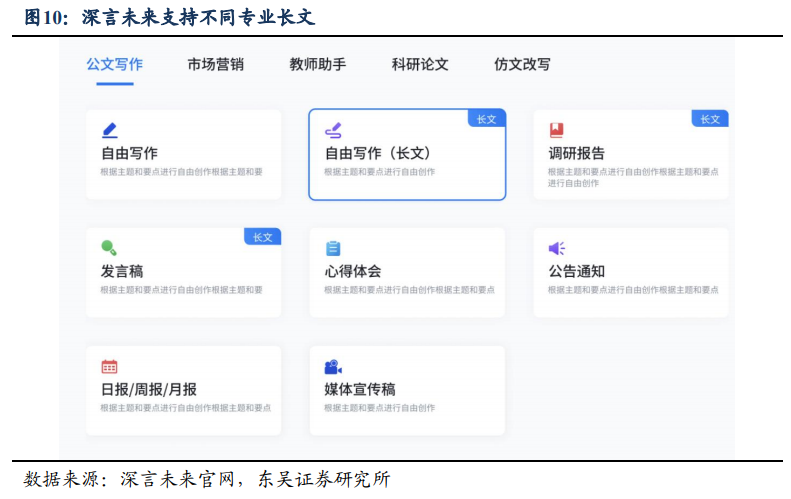
Task: Click the description text under 心得体会
Action: 410,290
